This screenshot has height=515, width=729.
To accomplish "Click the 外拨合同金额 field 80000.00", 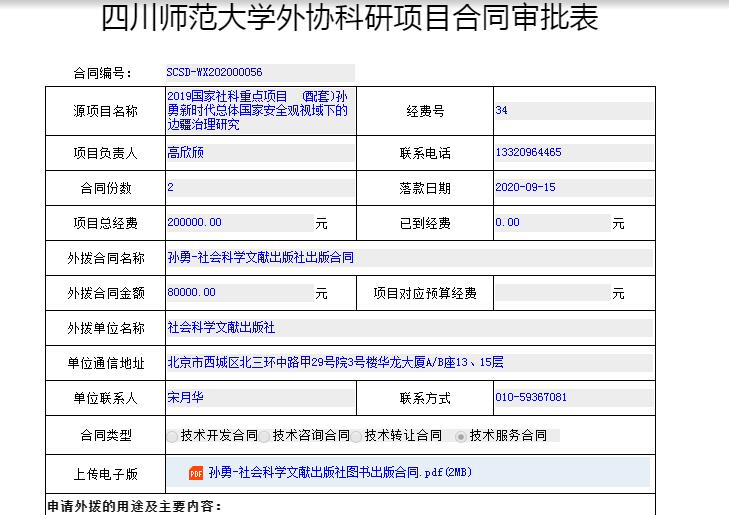I will pos(240,293).
